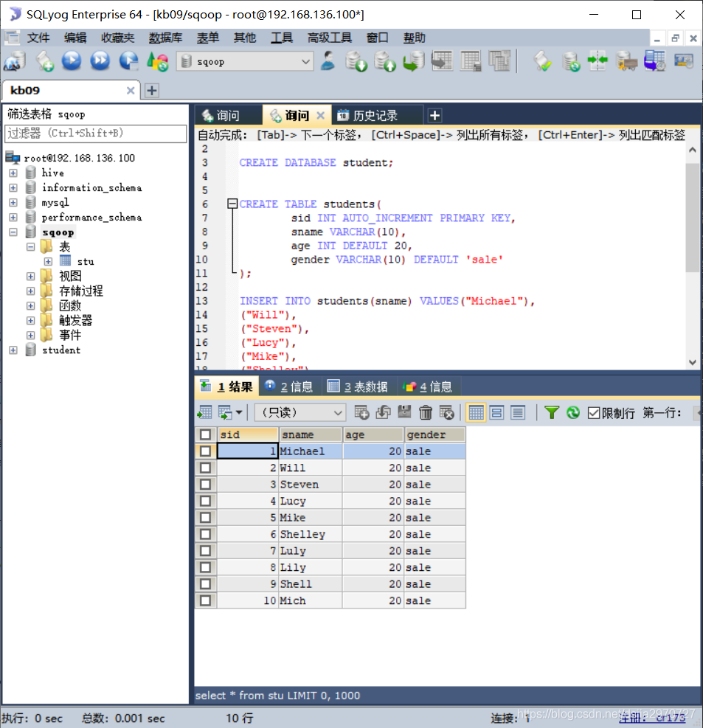Open the filter funnel in results toolbar
Screen dimensions: 703x728
(x=552, y=412)
